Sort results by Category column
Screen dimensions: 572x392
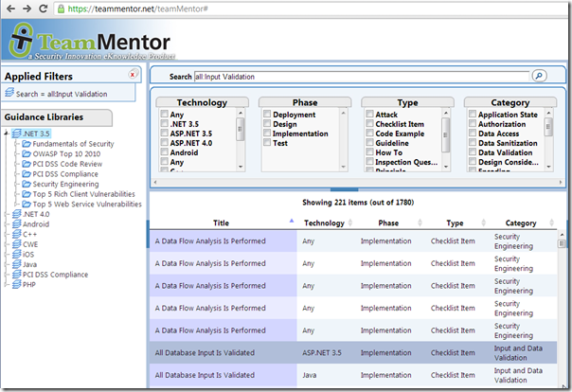[x=523, y=223]
